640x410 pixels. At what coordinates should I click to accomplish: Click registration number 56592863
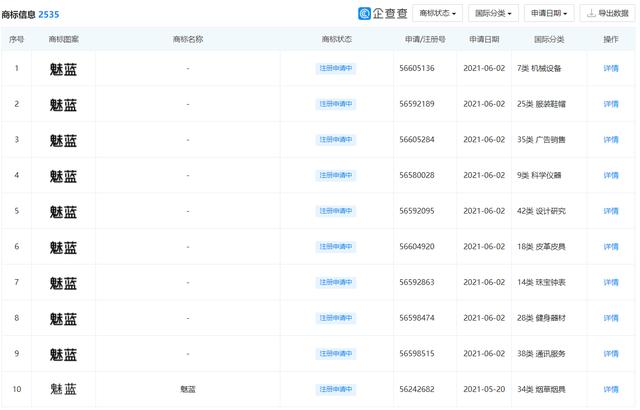click(417, 282)
